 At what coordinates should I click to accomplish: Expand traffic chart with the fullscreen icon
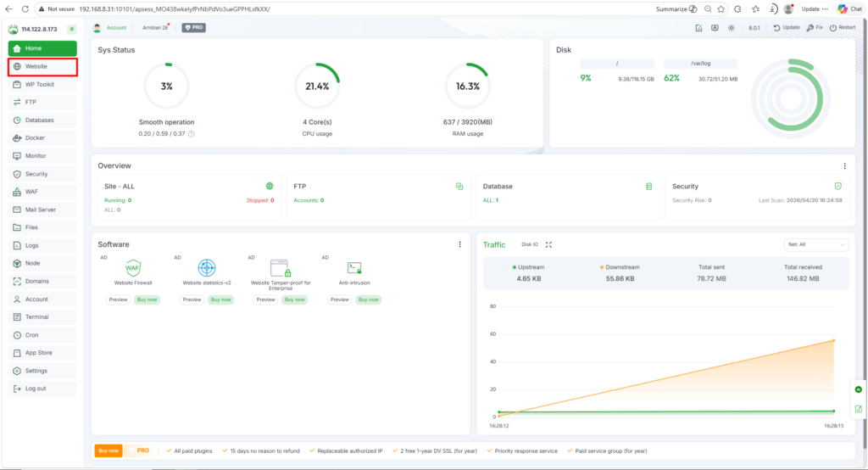(x=548, y=244)
